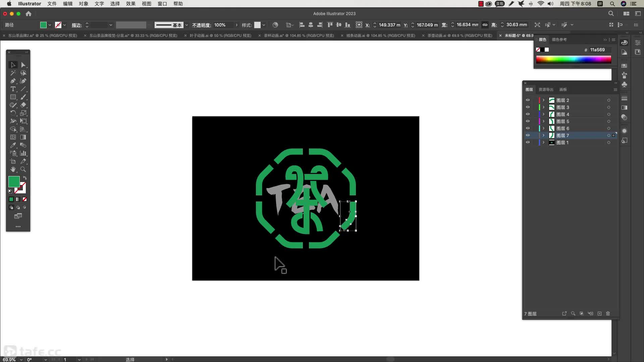Click the green fill color swatch
Screen dimensions: 644x362
pyautogui.click(x=14, y=181)
